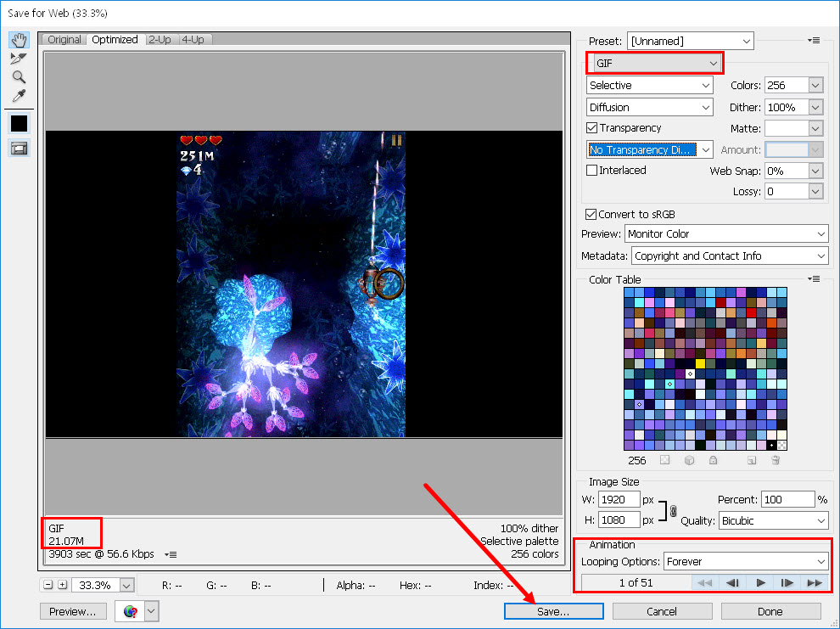This screenshot has height=629, width=840.
Task: Open the Metadata dropdown
Action: pyautogui.click(x=730, y=256)
